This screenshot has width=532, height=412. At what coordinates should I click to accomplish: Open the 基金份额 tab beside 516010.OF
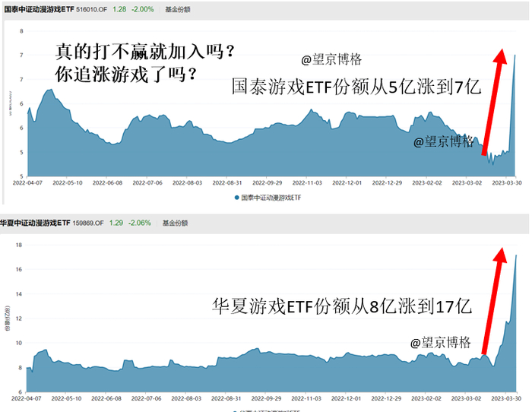tap(178, 10)
